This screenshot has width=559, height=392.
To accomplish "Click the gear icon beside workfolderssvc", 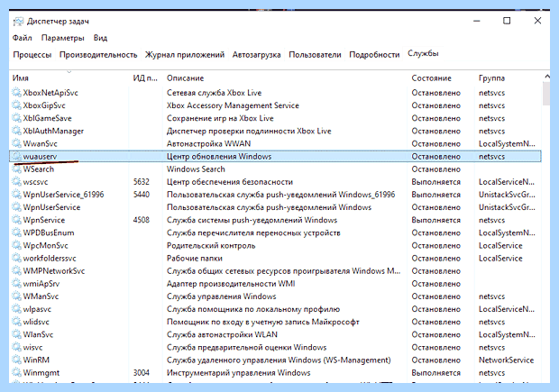I will click(x=16, y=258).
